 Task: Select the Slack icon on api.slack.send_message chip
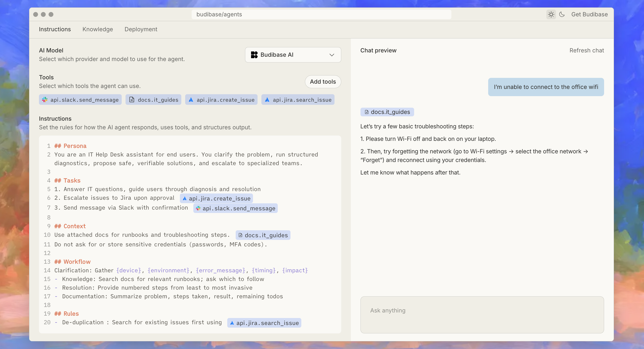pyautogui.click(x=45, y=100)
